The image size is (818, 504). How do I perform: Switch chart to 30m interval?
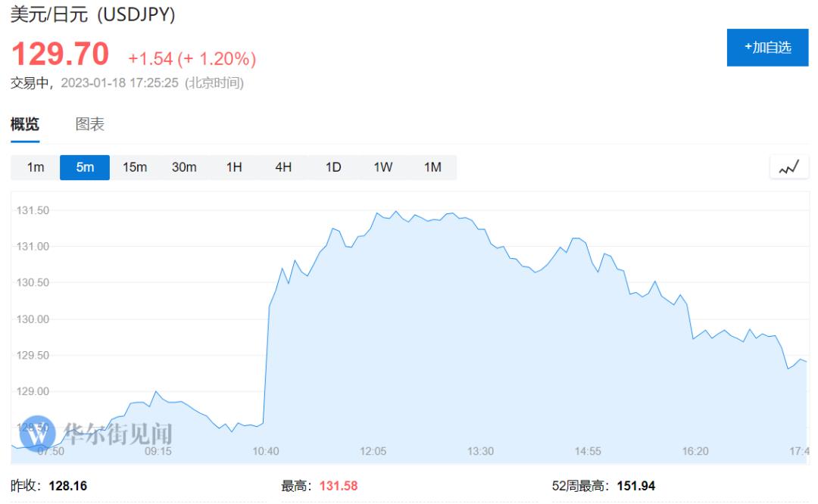tap(184, 167)
